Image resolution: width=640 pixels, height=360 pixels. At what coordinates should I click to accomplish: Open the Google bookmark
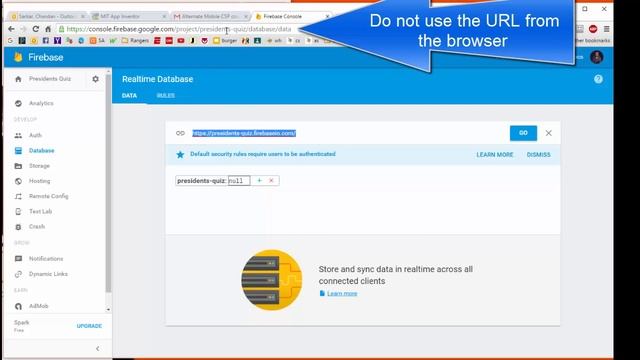coord(10,40)
